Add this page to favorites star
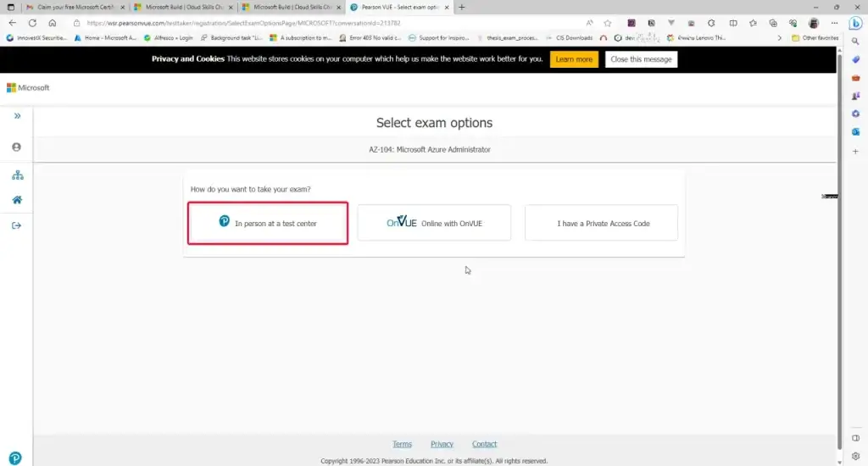The image size is (868, 466). pyautogui.click(x=607, y=23)
